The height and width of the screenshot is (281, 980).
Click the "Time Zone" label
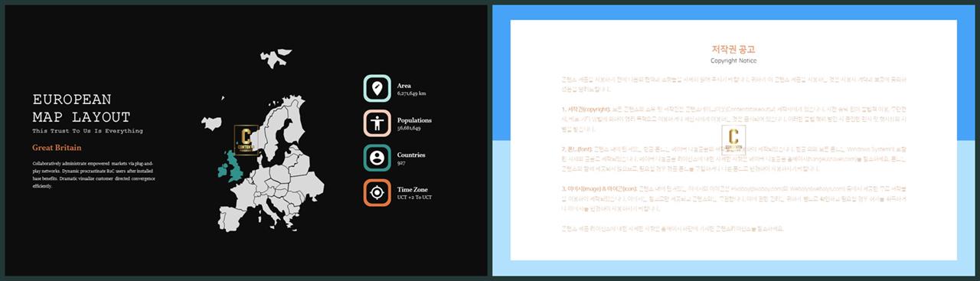pos(413,189)
